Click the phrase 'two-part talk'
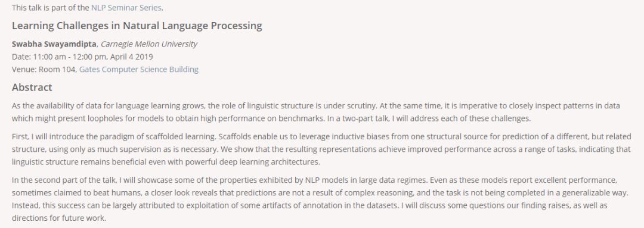The width and height of the screenshot is (644, 228). 414,119
